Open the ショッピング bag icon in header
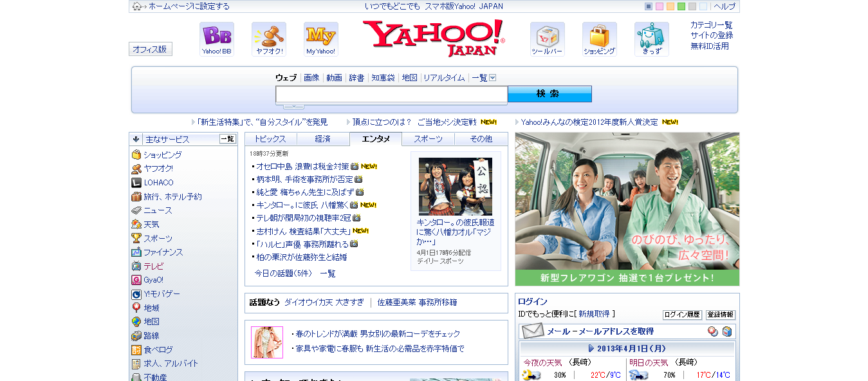 pyautogui.click(x=600, y=39)
